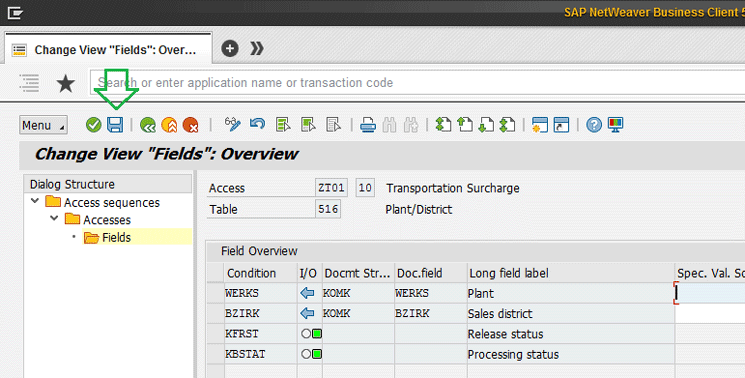
Task: Go back with the green Back icon
Action: [x=148, y=125]
